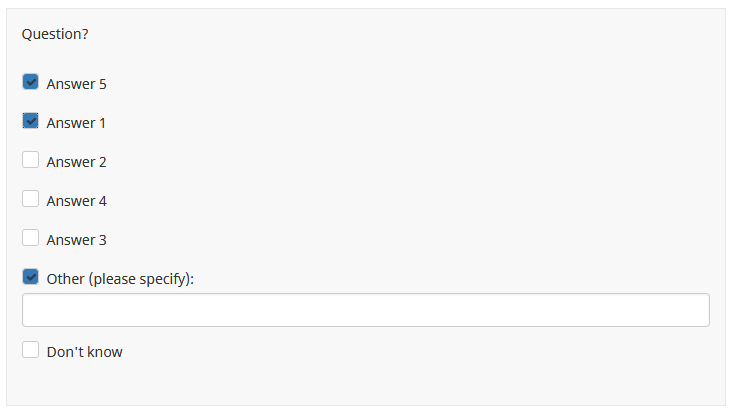Image resolution: width=734 pixels, height=418 pixels.
Task: Deselect the Other (please specify) checkbox
Action: (30, 277)
